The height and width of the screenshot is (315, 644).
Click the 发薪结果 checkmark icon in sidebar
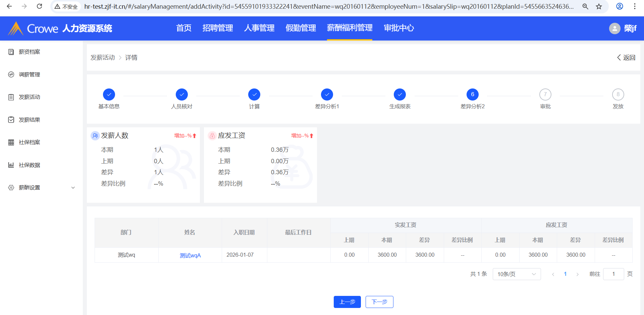click(x=11, y=120)
